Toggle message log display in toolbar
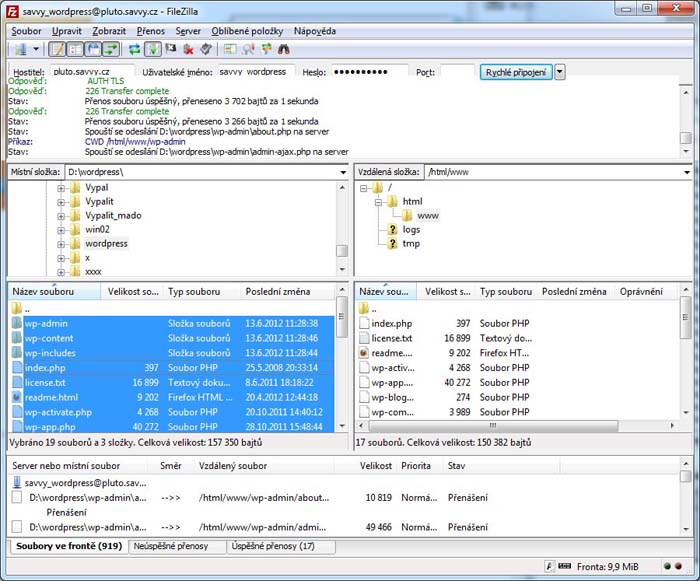The image size is (700, 581). [57, 49]
